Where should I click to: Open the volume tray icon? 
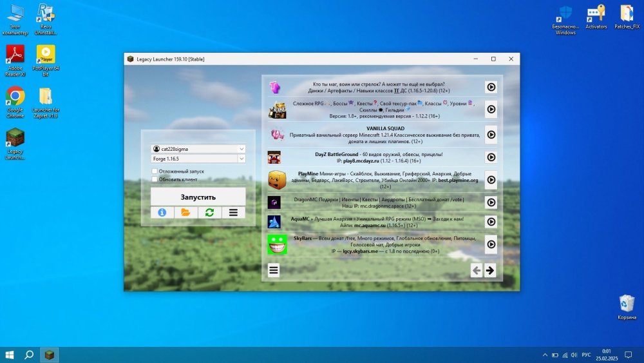pyautogui.click(x=574, y=355)
